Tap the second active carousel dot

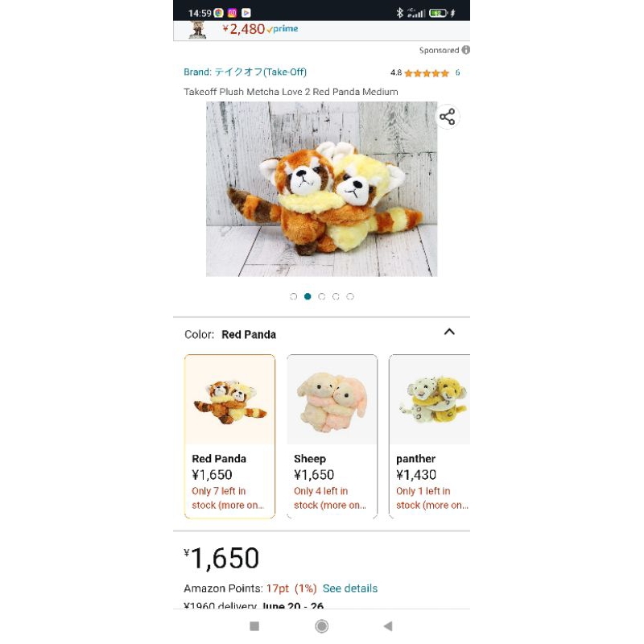308,296
